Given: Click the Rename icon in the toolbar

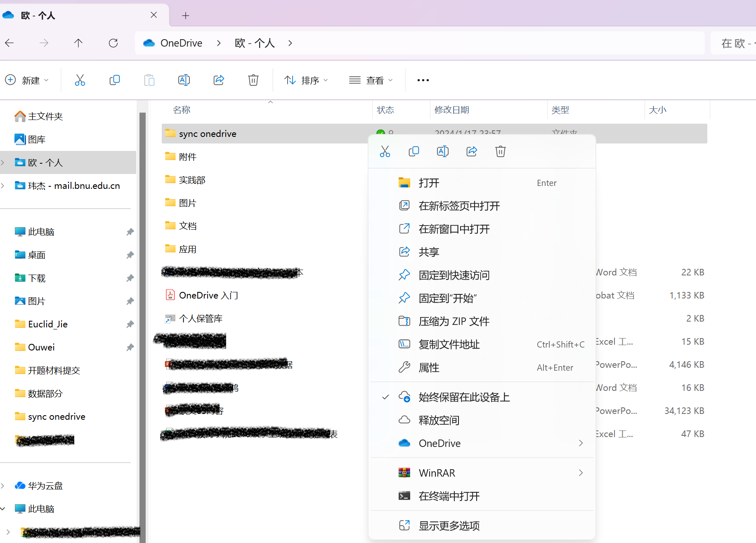Looking at the screenshot, I should pyautogui.click(x=184, y=80).
